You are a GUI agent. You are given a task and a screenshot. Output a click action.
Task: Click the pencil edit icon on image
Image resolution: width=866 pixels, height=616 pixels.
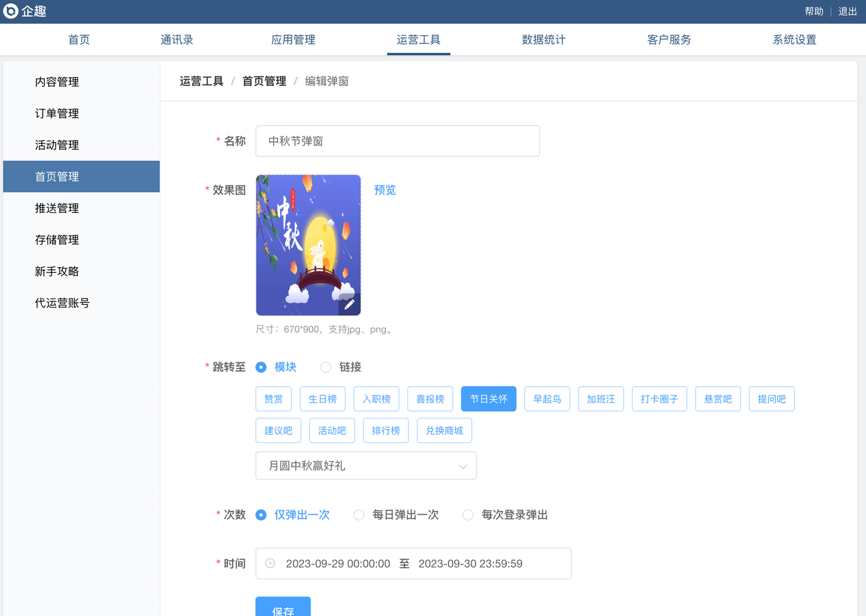coord(349,304)
